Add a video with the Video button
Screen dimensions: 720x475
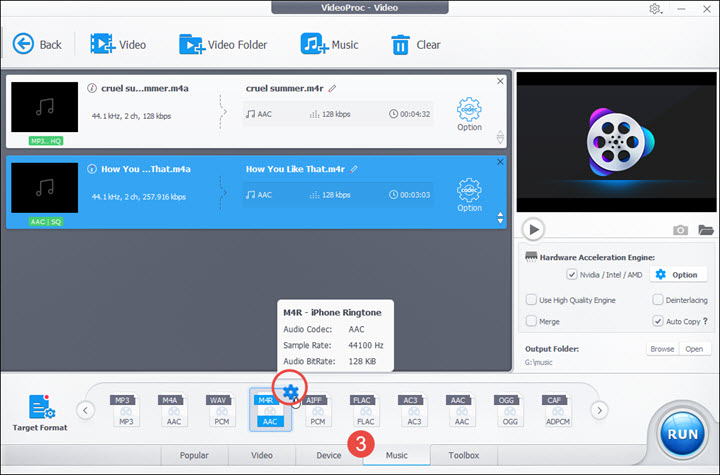coord(118,45)
